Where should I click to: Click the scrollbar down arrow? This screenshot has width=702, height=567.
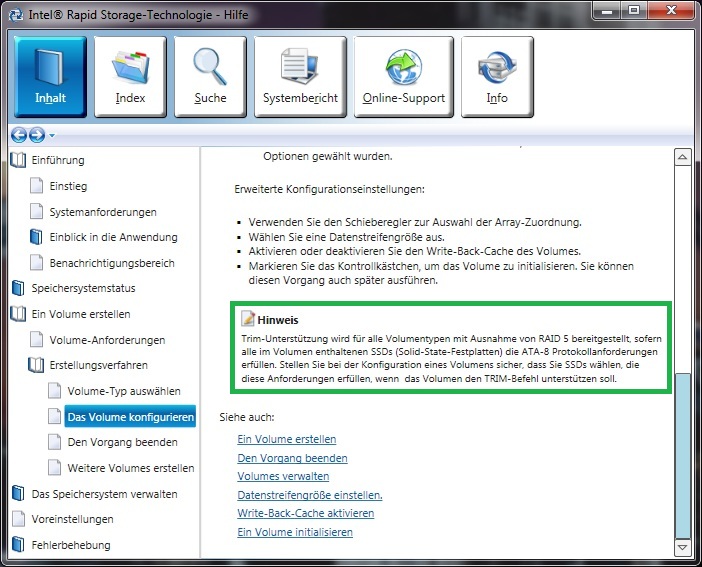[682, 547]
